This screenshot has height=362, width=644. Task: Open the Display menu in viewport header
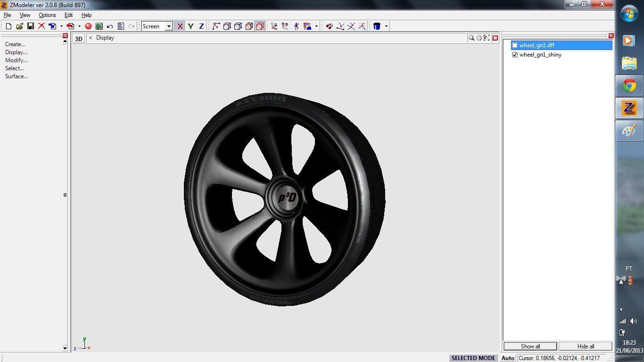click(x=105, y=38)
